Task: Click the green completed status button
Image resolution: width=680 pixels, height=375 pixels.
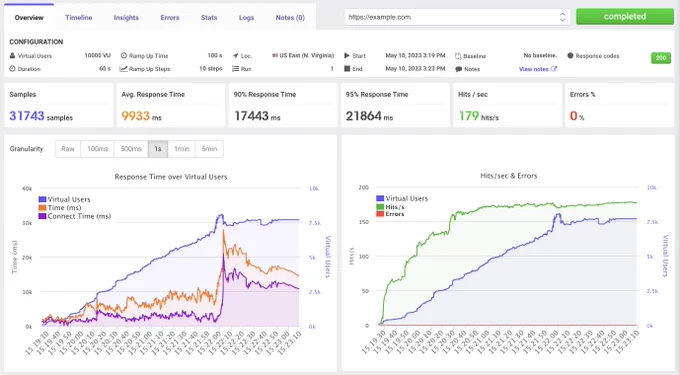Action: coord(624,16)
